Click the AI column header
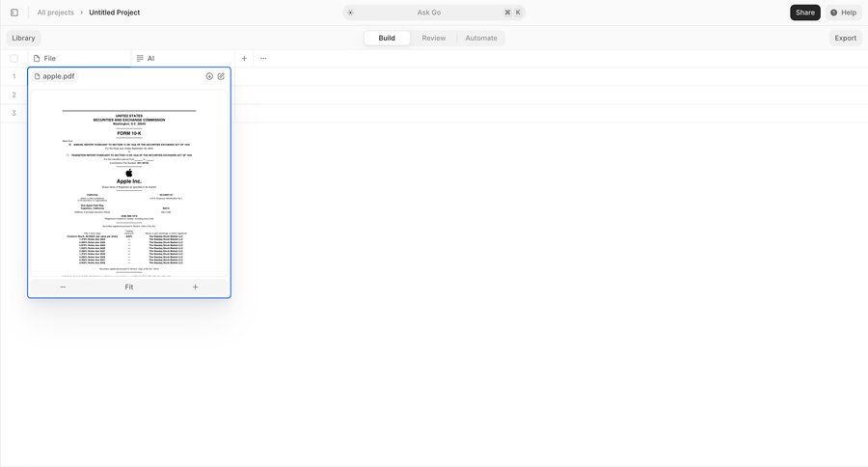Image resolution: width=868 pixels, height=467 pixels. (x=182, y=58)
